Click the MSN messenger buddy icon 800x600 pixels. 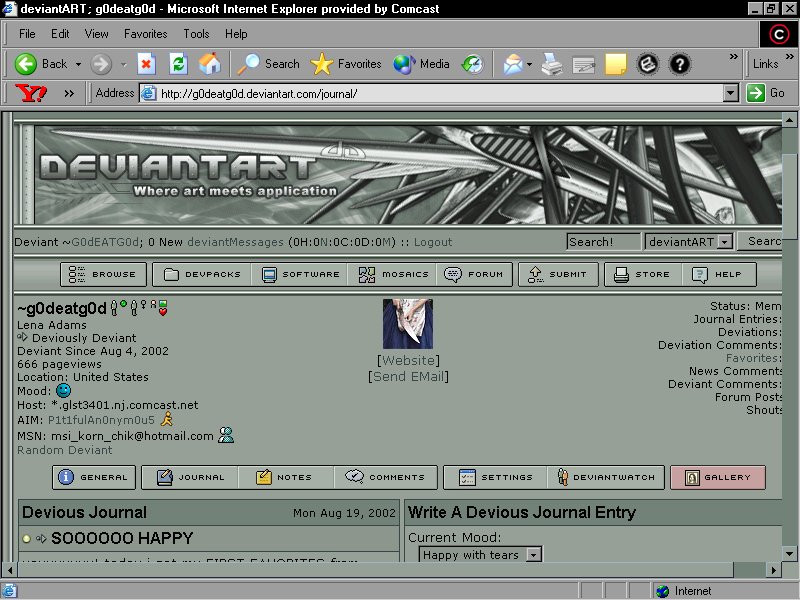pos(226,435)
